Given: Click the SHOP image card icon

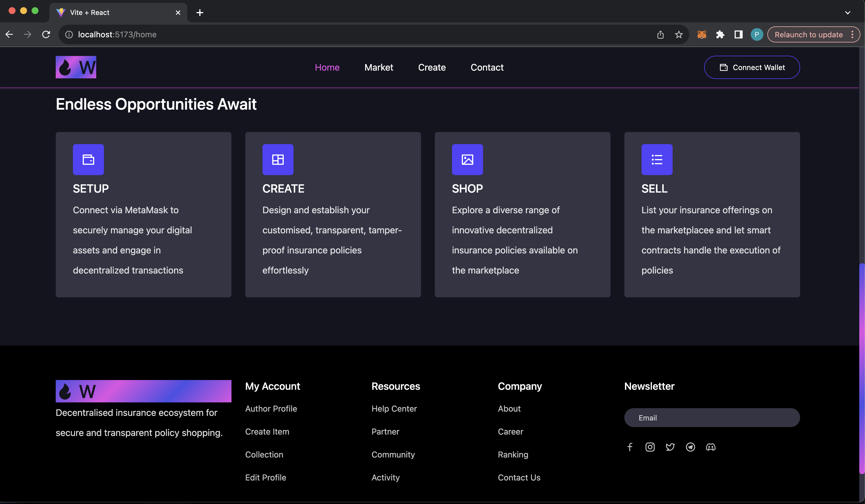Looking at the screenshot, I should pyautogui.click(x=467, y=160).
